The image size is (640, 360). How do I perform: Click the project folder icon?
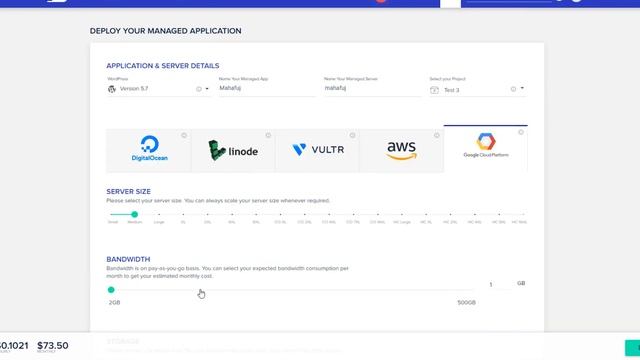tap(434, 90)
